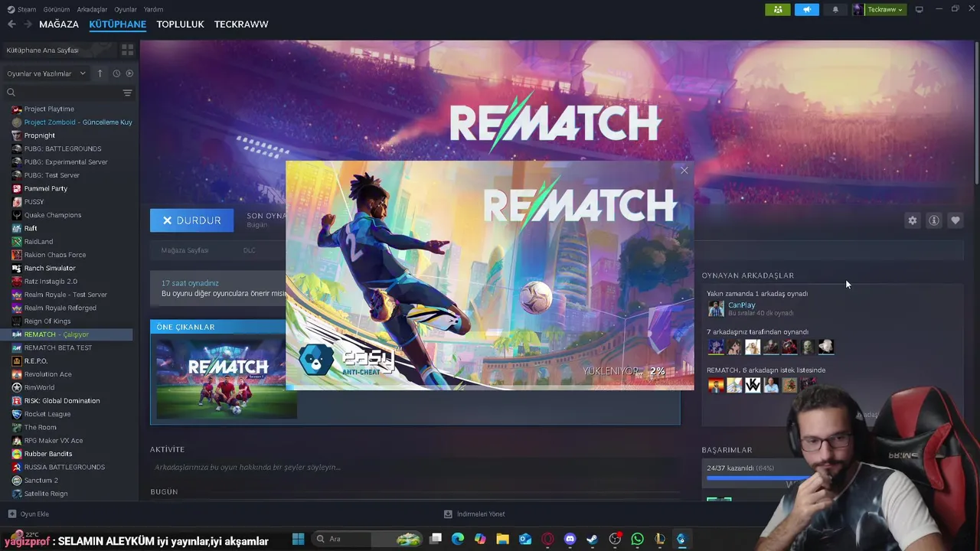Click the sort ascending arrow in library filter
Image resolution: width=980 pixels, height=551 pixels.
coord(100,73)
